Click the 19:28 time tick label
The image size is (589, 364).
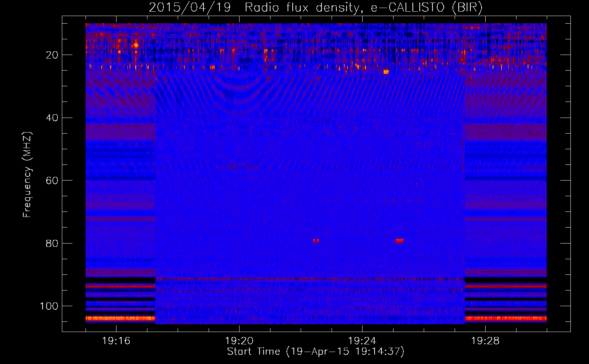coord(485,341)
